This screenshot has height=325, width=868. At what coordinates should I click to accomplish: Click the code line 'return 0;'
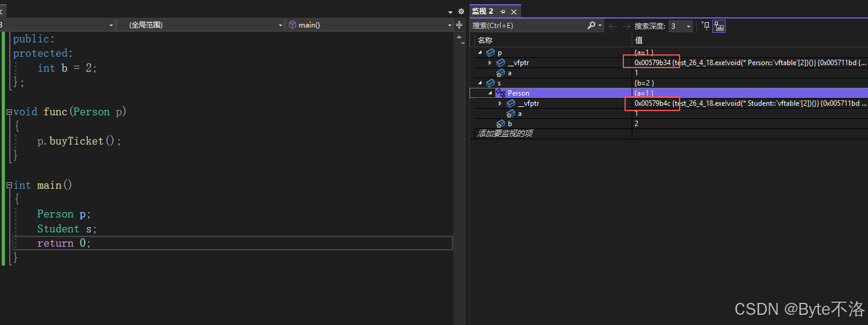(64, 243)
